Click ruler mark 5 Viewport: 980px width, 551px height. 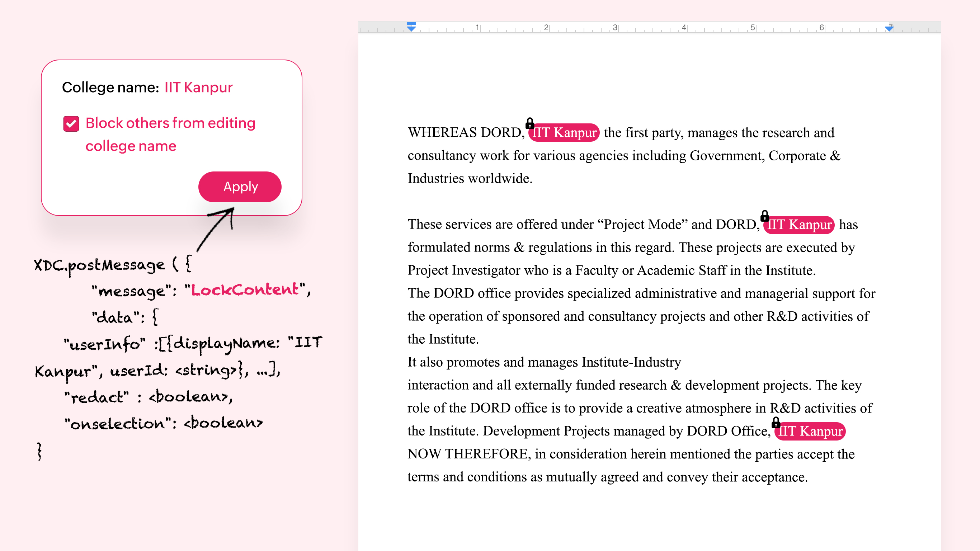tap(753, 27)
